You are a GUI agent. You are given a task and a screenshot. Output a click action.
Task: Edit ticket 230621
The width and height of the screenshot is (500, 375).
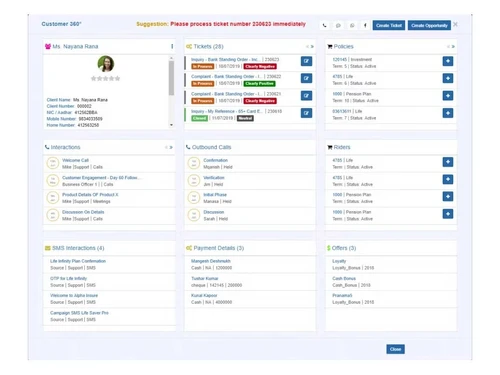(x=306, y=96)
